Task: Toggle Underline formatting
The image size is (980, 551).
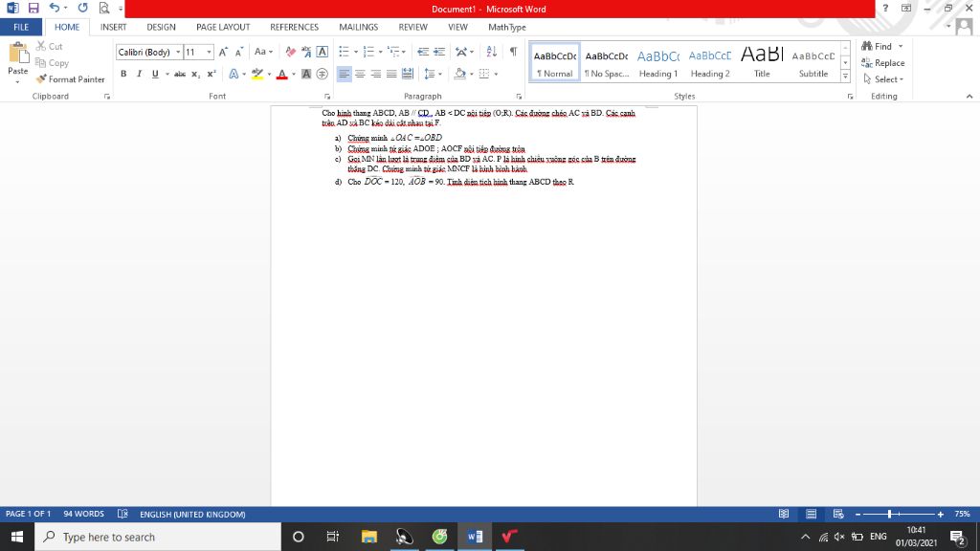Action: (155, 74)
